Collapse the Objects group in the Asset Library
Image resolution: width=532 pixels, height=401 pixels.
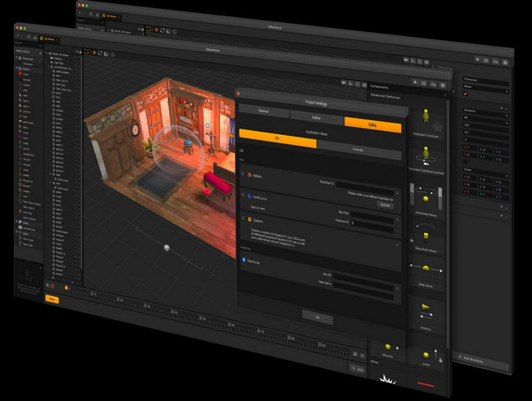coord(16,68)
